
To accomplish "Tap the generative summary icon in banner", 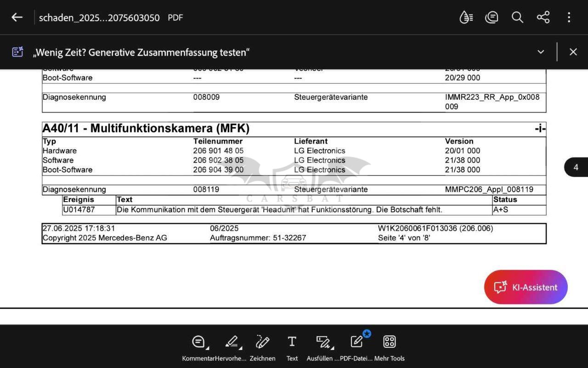I will [18, 52].
